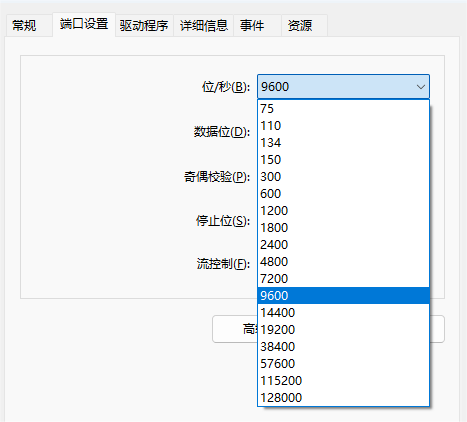Pick 38400 in the list
Viewport: 467px width, 422px height.
pyautogui.click(x=343, y=347)
